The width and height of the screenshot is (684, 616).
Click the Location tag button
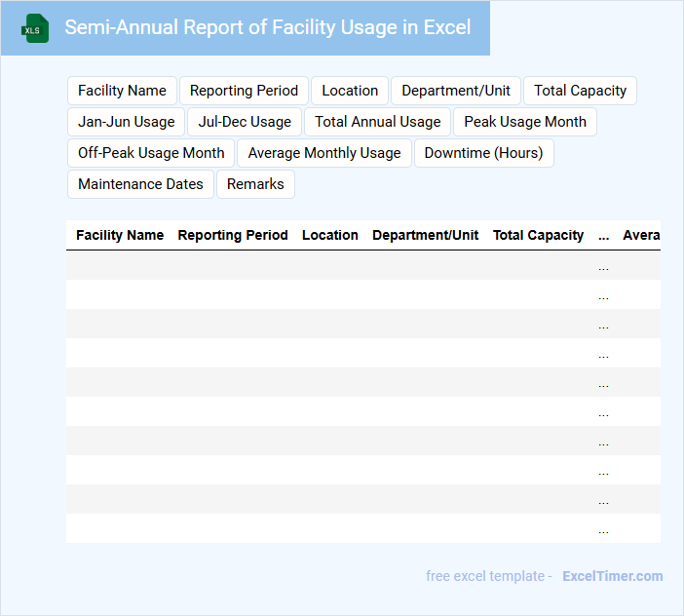coord(350,91)
